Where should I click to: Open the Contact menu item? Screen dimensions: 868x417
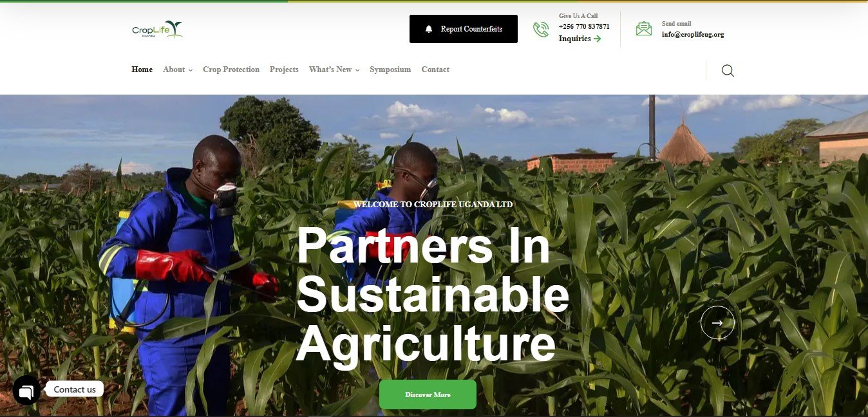[435, 69]
